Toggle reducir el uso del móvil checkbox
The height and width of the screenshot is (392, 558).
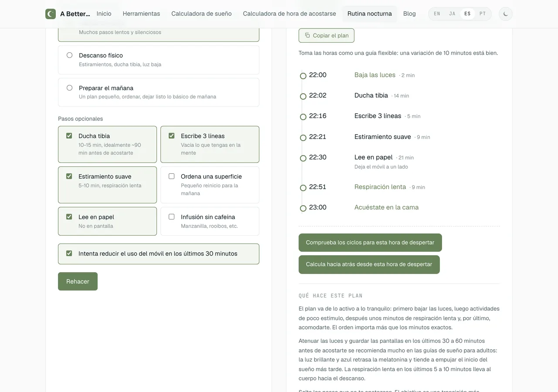pyautogui.click(x=69, y=253)
